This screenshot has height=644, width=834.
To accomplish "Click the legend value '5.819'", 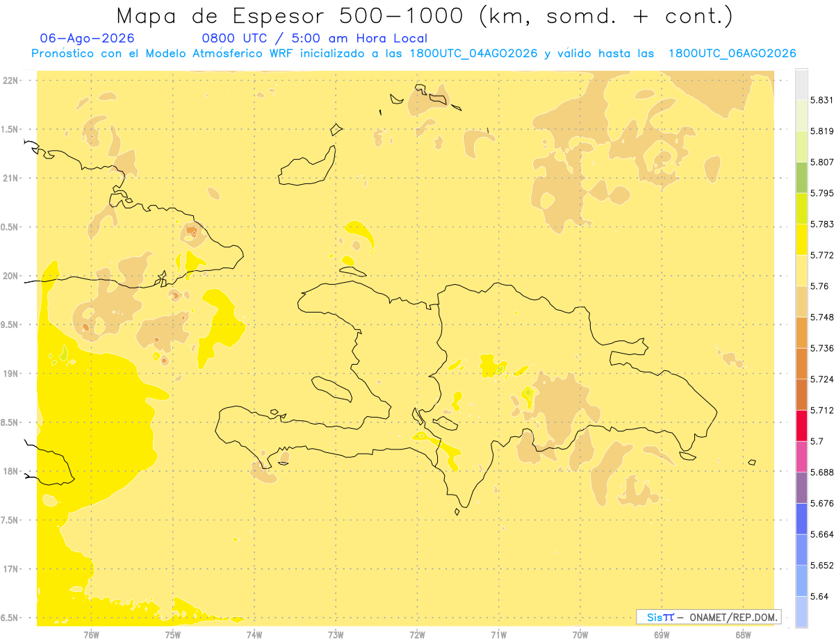I will (822, 131).
